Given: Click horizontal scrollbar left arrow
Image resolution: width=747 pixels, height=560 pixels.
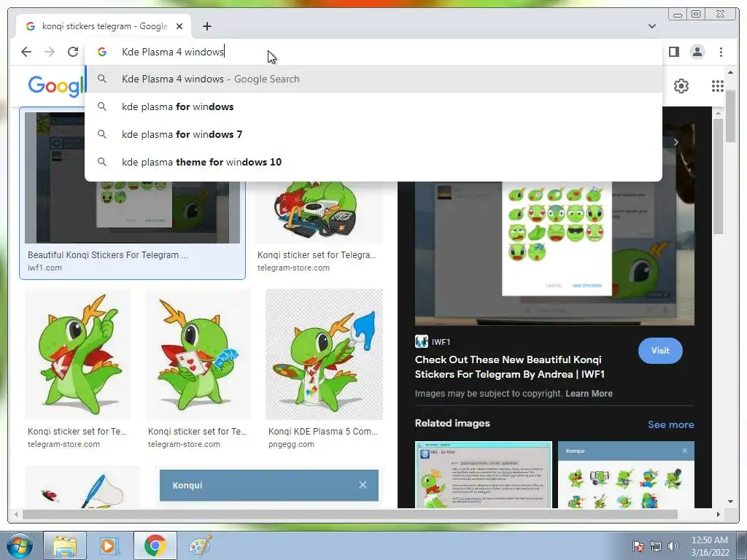Looking at the screenshot, I should [16, 514].
